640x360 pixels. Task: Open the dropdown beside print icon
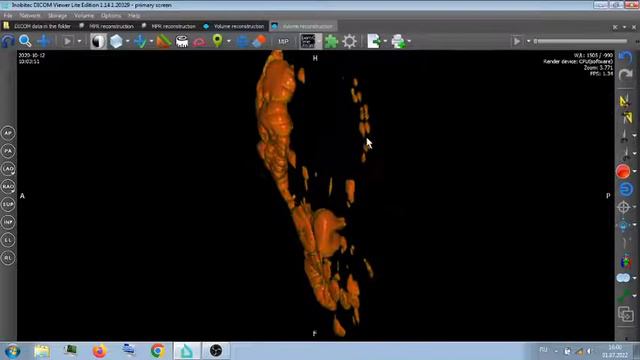409,41
